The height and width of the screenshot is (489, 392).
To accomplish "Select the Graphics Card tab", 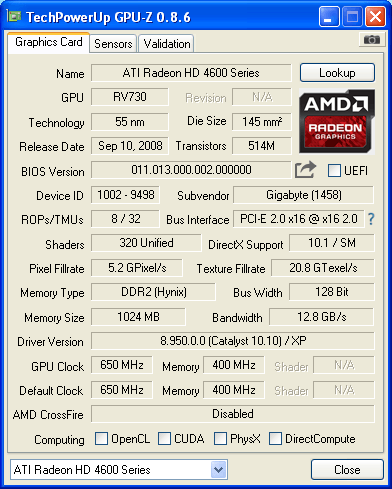I will [x=49, y=42].
